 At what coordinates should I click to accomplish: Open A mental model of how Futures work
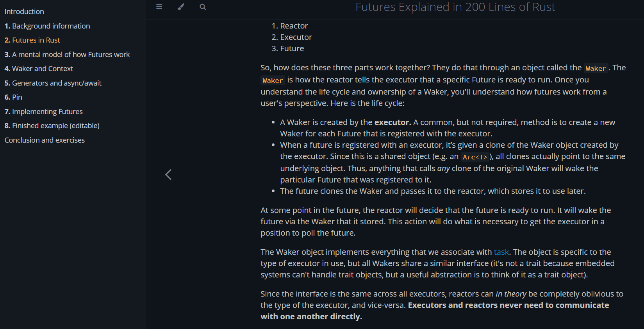67,55
